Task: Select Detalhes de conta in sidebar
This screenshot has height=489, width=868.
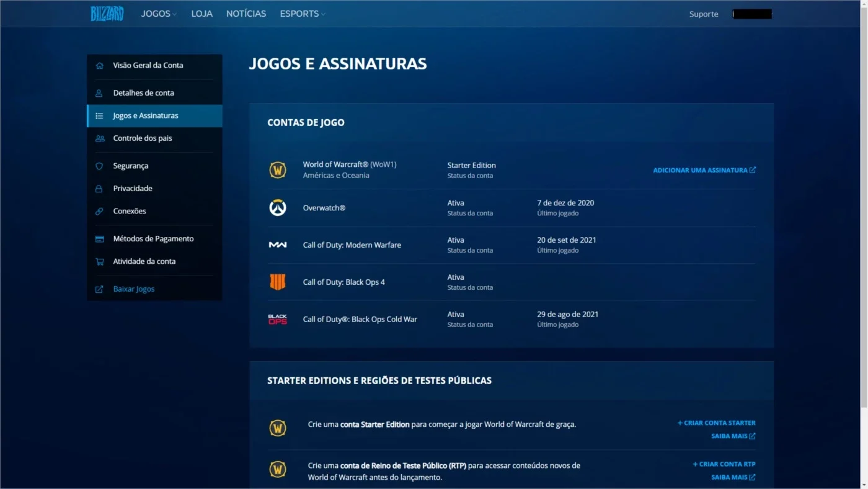Action: tap(154, 93)
